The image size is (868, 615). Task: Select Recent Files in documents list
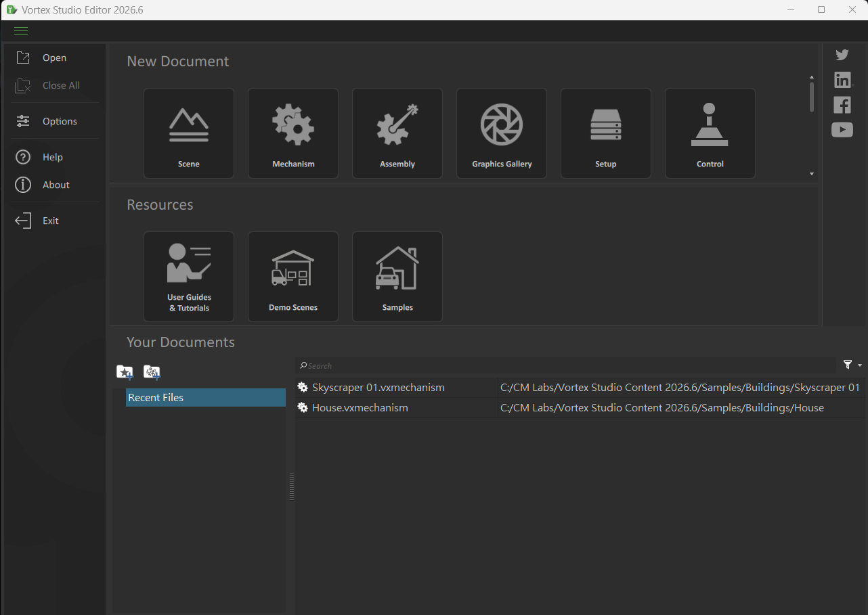click(x=206, y=398)
